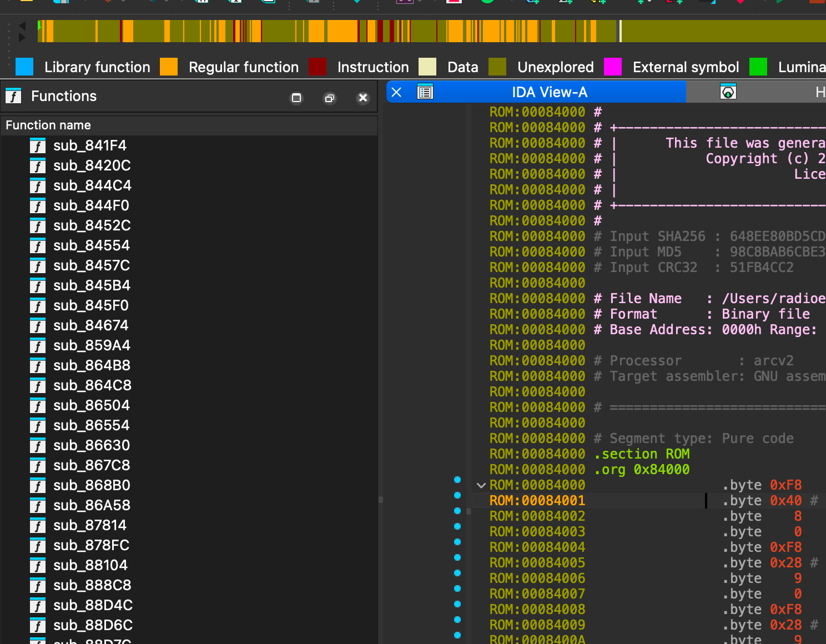
Task: Toggle breakpoint dot at ROM:00084002
Action: click(457, 511)
